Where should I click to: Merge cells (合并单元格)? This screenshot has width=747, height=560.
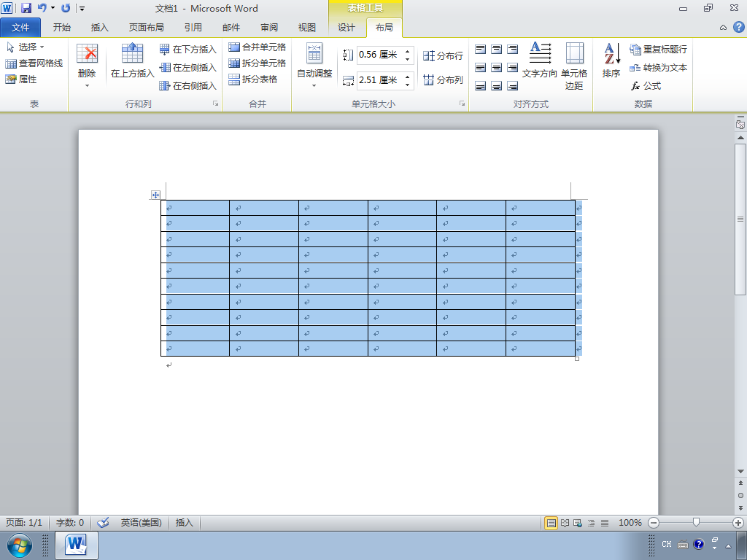pos(258,47)
